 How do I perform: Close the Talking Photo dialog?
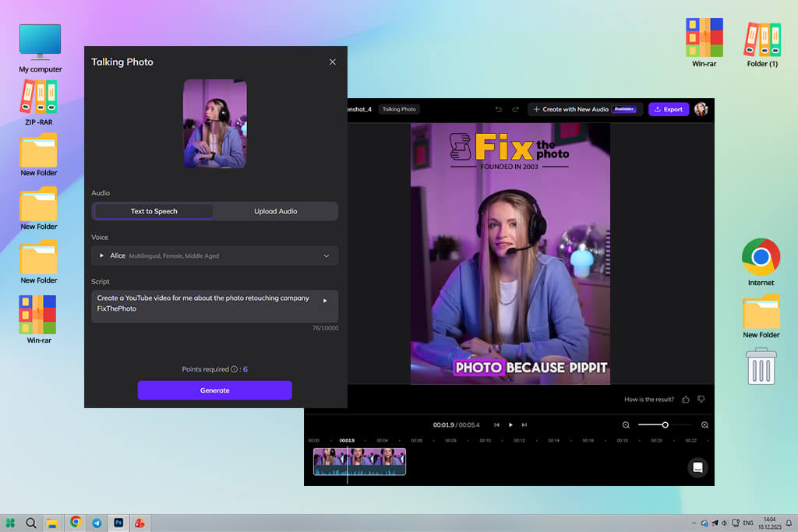click(332, 62)
